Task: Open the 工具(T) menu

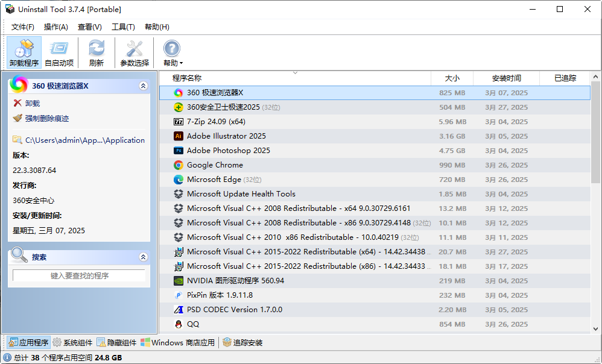Action: (123, 27)
